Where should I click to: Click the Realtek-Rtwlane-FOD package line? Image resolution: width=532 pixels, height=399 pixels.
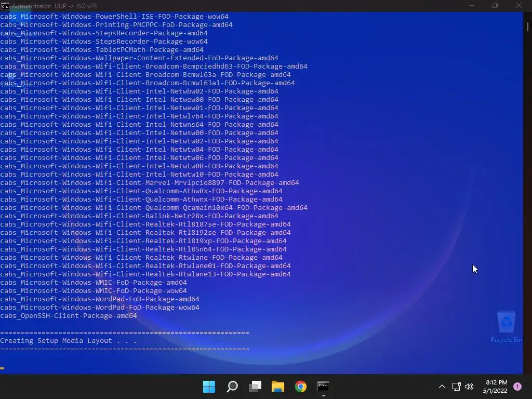[x=141, y=258]
